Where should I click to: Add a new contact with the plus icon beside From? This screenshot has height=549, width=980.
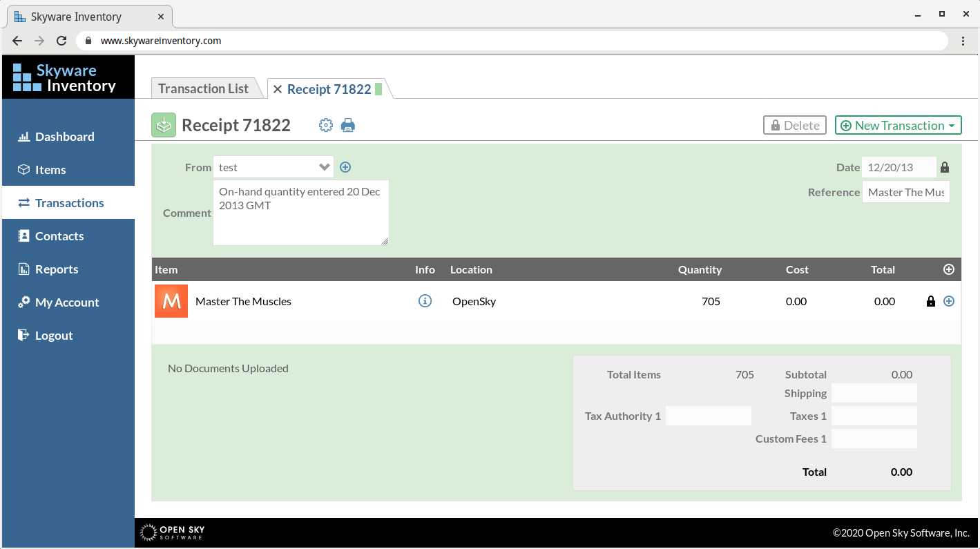[x=345, y=166]
